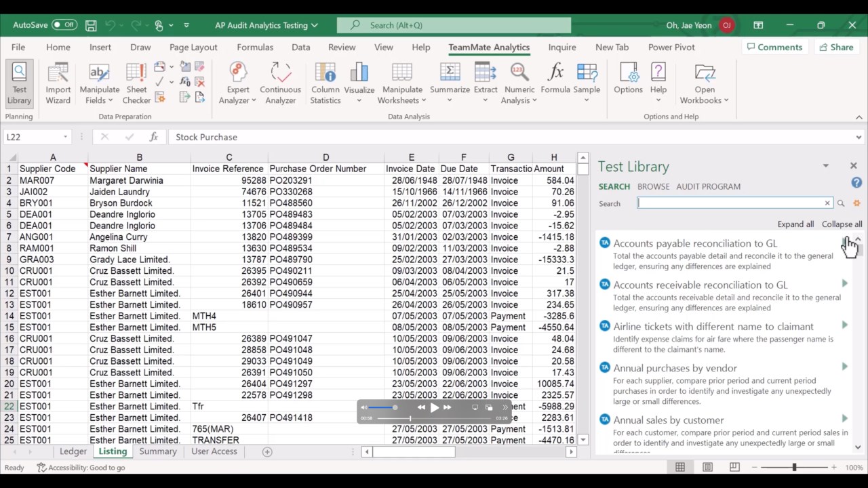This screenshot has width=868, height=488.
Task: Zoom in with the plus button
Action: coord(833,468)
